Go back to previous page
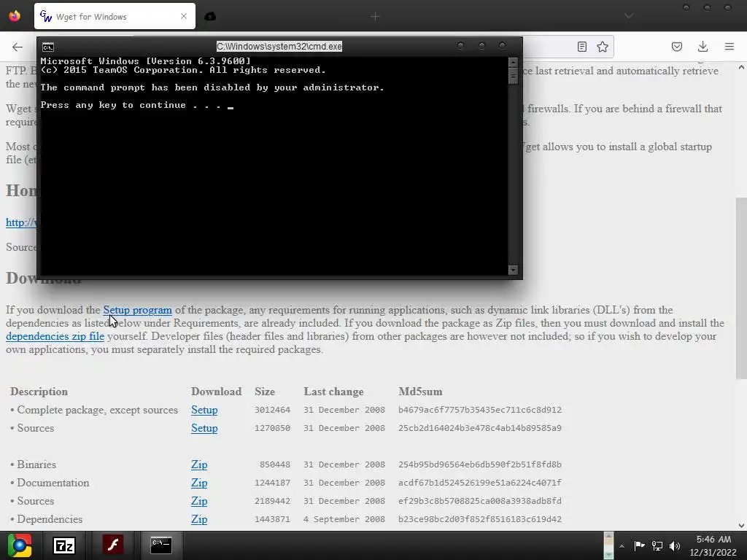747x560 pixels. click(x=18, y=47)
